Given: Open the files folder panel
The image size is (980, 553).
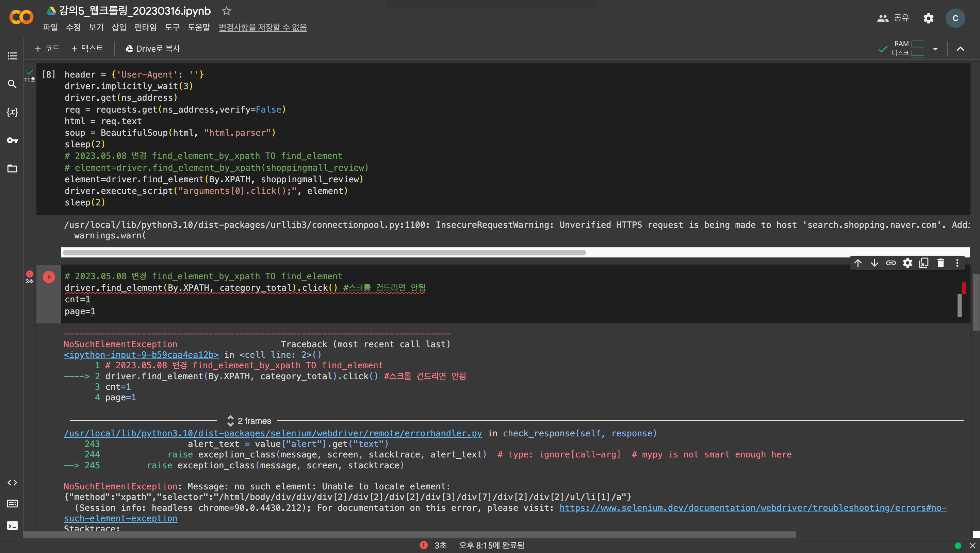Looking at the screenshot, I should [x=12, y=168].
